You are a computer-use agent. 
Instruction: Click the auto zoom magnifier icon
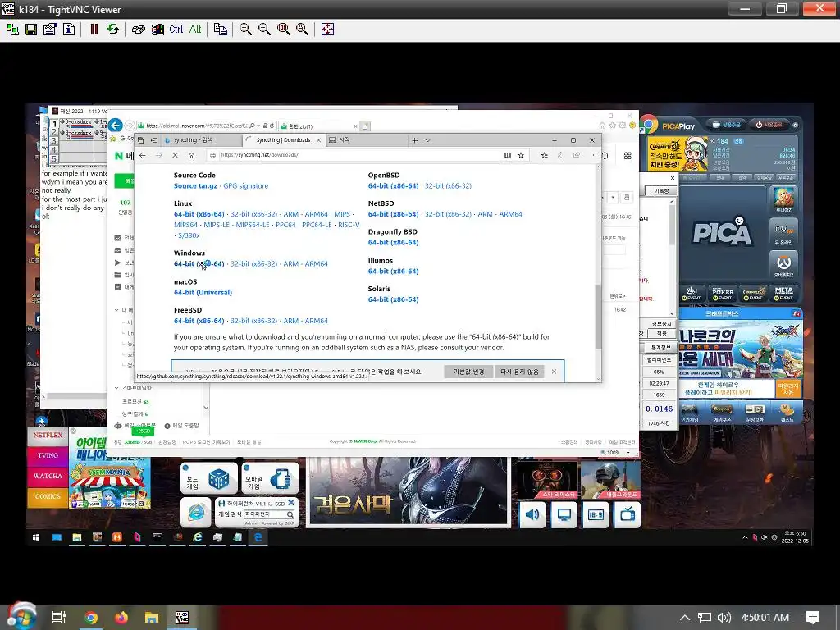coord(302,30)
